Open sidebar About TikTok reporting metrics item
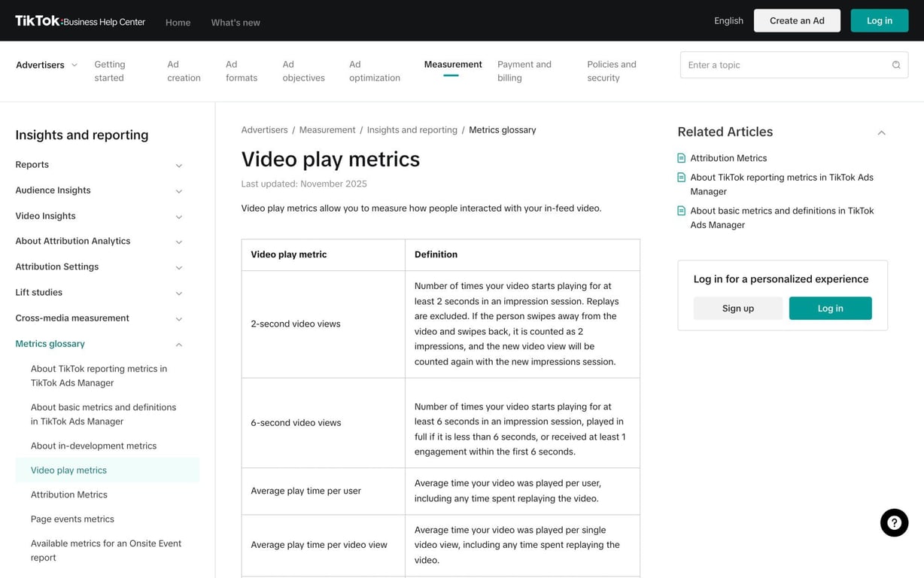The width and height of the screenshot is (924, 578). pyautogui.click(x=99, y=376)
